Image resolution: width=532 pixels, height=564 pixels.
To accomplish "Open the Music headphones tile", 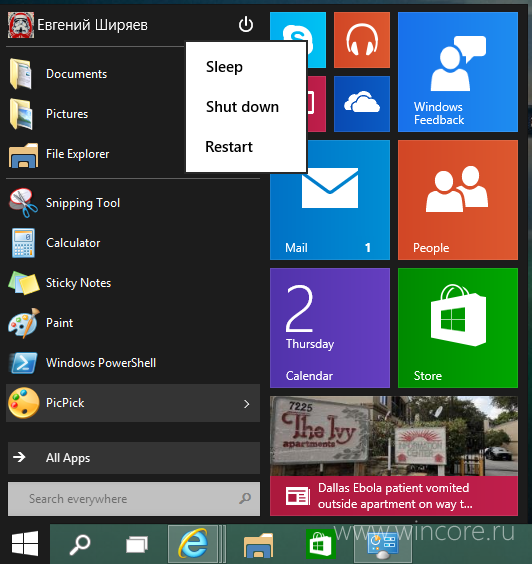I will (362, 40).
